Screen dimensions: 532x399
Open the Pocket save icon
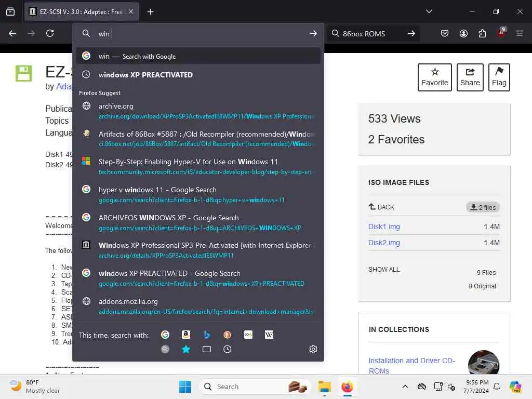pos(445,33)
